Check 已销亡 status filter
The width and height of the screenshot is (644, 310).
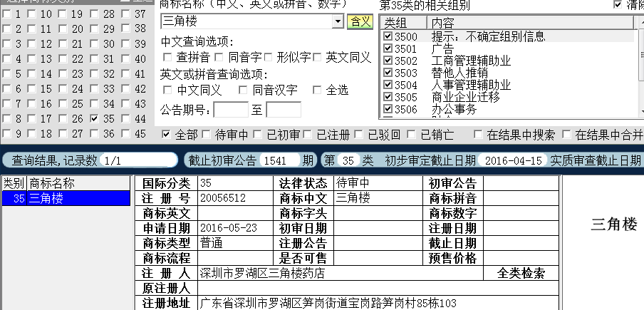[411, 134]
